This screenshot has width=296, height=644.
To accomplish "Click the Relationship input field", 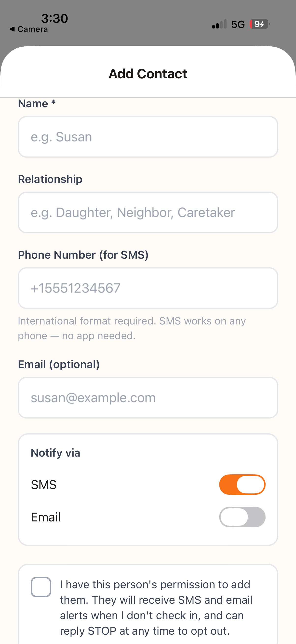I will 148,212.
